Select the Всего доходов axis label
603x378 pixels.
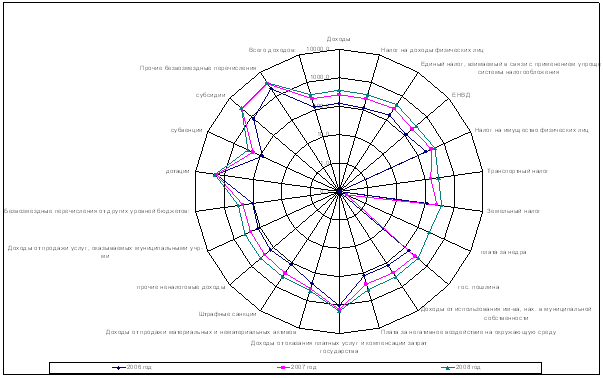click(272, 50)
